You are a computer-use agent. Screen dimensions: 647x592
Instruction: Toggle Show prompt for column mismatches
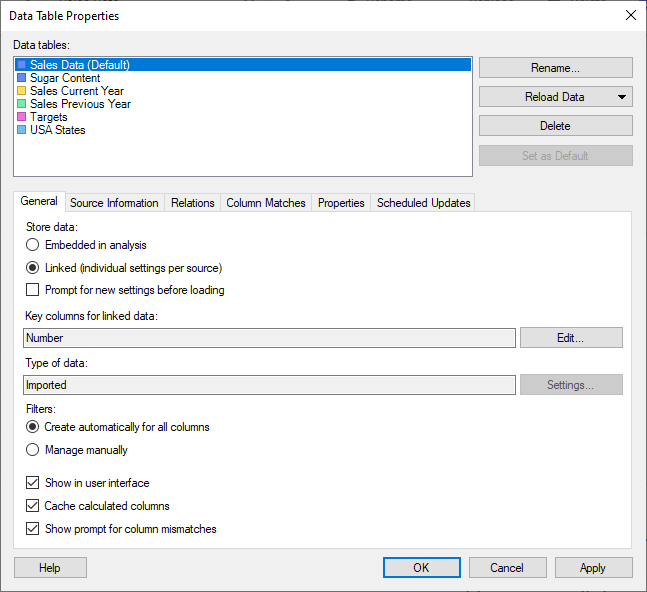[33, 528]
